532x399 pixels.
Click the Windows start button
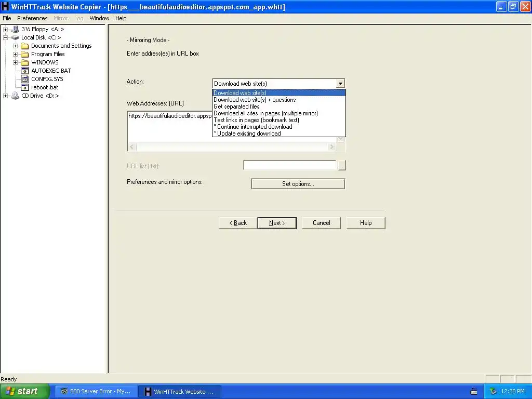[24, 392]
